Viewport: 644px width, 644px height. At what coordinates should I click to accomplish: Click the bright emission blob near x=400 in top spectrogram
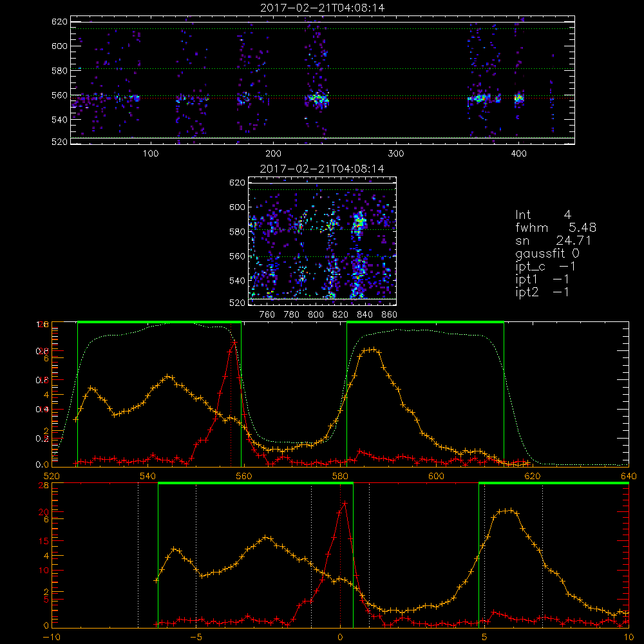point(519,98)
